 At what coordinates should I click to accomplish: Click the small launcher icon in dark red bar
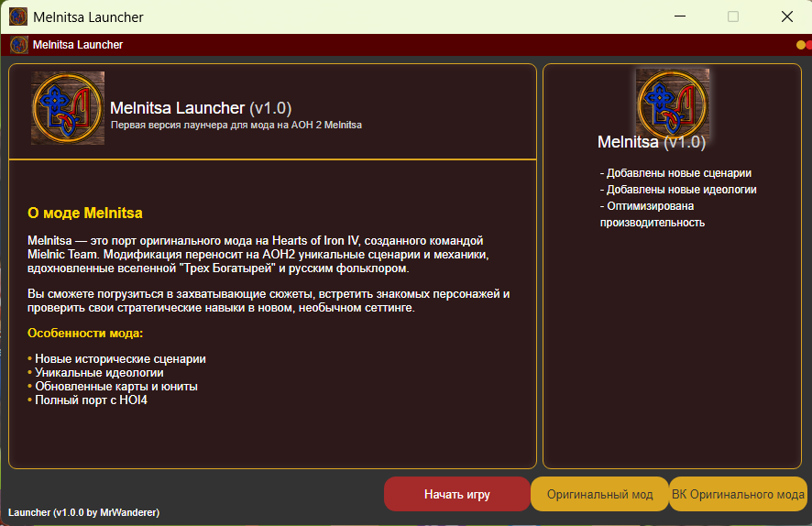click(x=19, y=45)
